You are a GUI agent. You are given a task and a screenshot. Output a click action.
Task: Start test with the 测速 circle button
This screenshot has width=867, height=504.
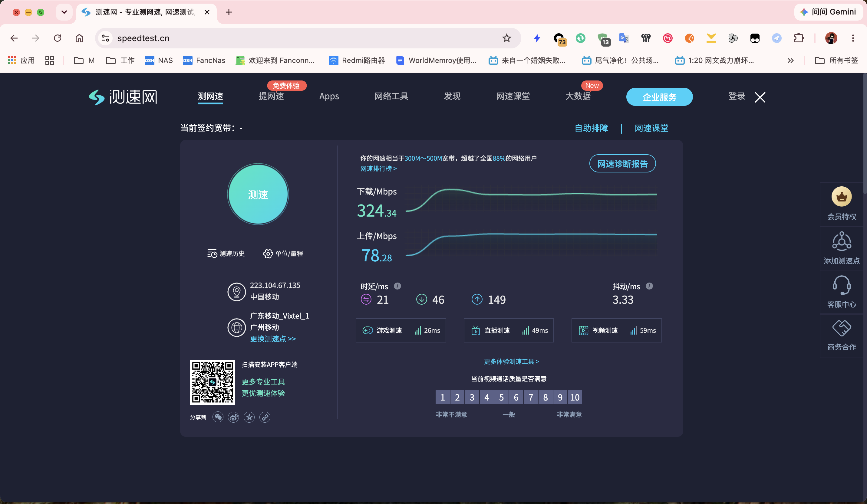click(258, 194)
